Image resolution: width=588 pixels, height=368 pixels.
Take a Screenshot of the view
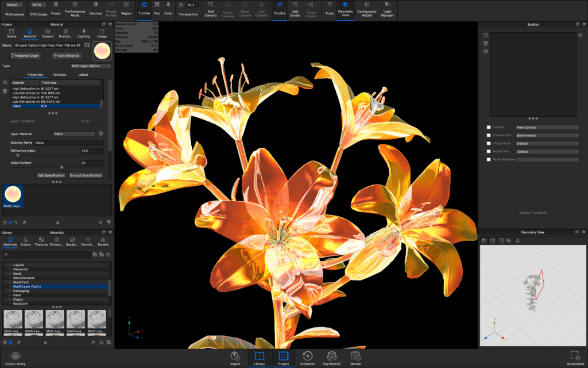pos(575,358)
